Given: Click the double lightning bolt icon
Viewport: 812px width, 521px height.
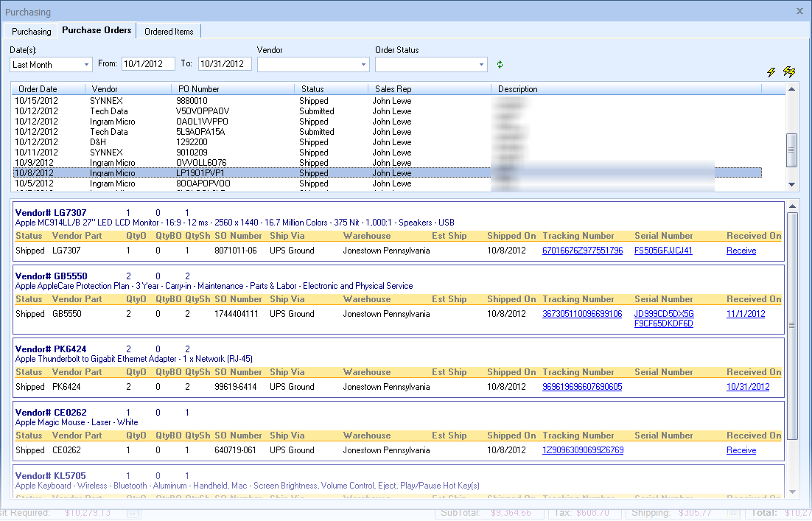Looking at the screenshot, I should (789, 71).
